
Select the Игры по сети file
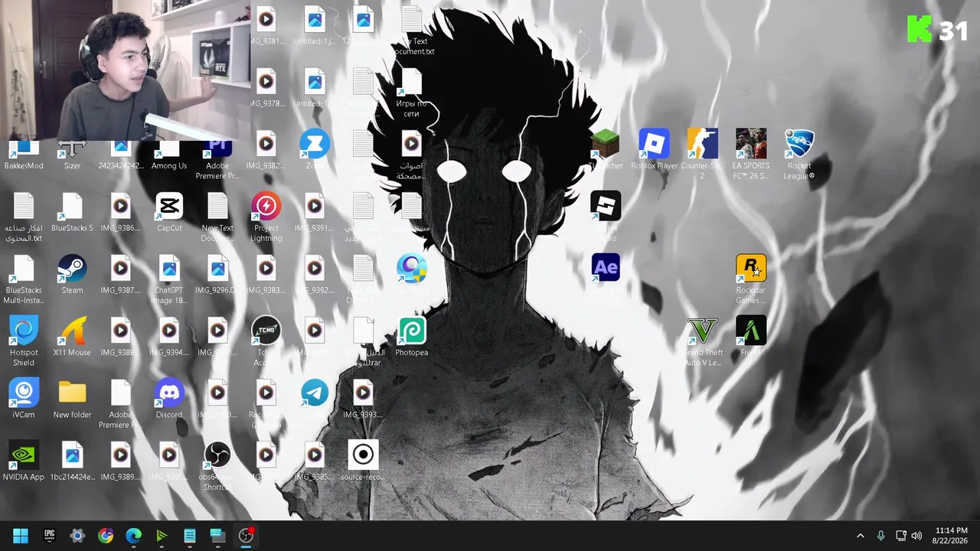(x=411, y=93)
